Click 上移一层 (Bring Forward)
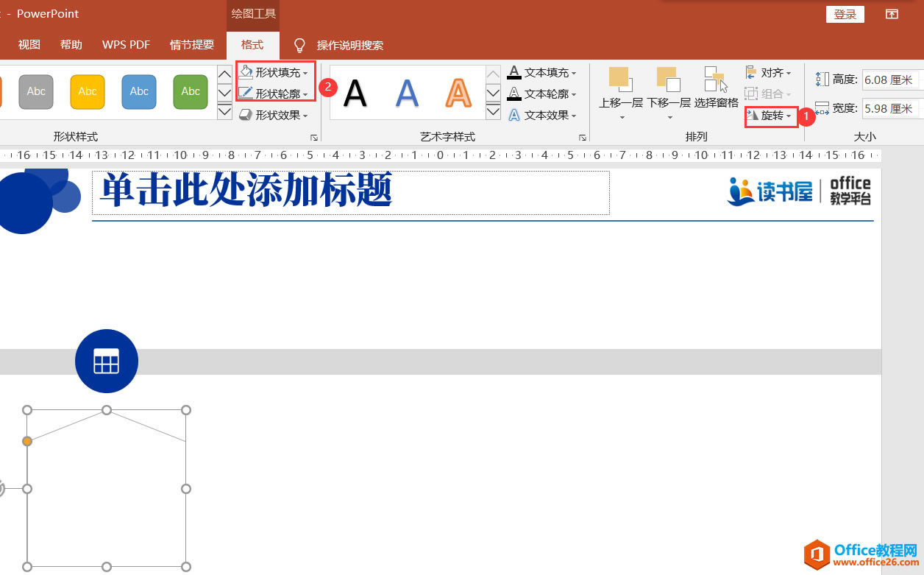924x575 pixels. coord(619,88)
